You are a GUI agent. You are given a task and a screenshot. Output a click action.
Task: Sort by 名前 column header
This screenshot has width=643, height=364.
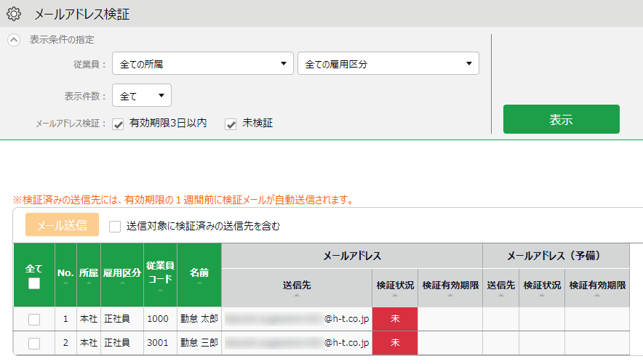tap(199, 276)
